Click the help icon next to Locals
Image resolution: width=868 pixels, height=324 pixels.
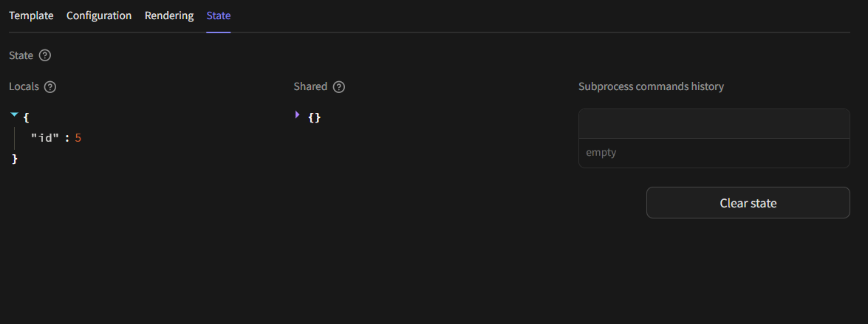[x=50, y=86]
